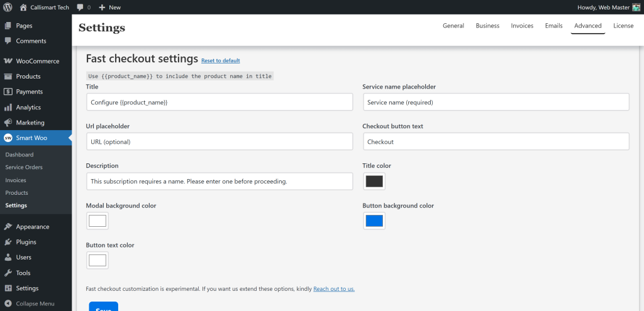
Task: Open Smart Woo Invoices submenu item
Action: click(x=16, y=180)
